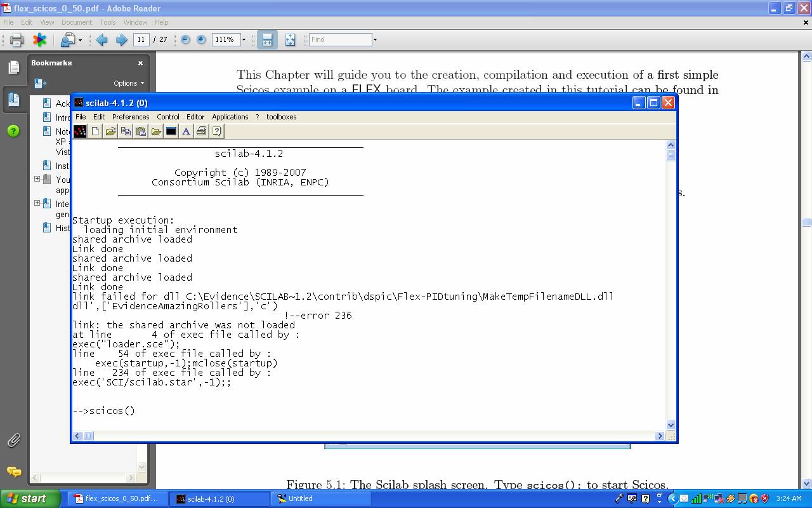This screenshot has width=812, height=508.
Task: Zoom out of the PDF
Action: tap(185, 39)
